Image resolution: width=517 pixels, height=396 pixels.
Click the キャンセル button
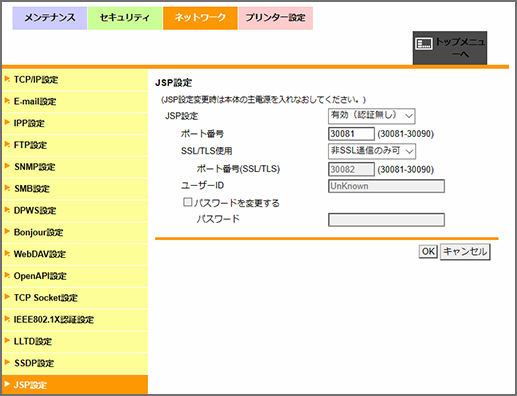(465, 251)
